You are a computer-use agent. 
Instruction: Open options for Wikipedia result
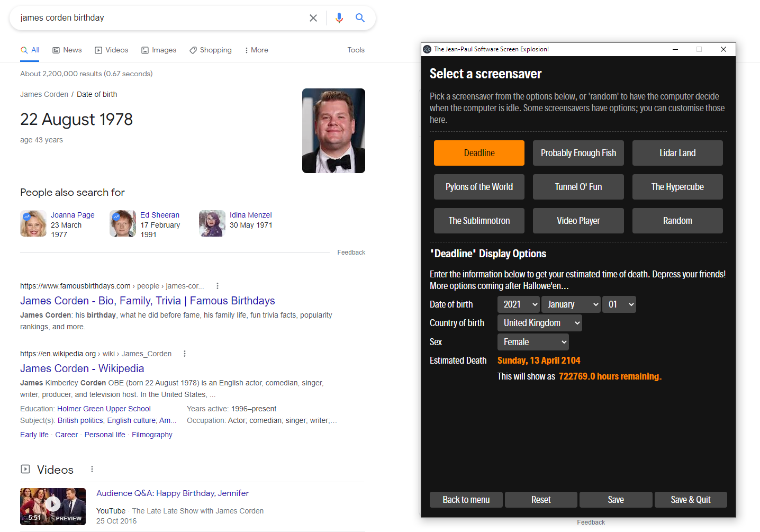[185, 354]
